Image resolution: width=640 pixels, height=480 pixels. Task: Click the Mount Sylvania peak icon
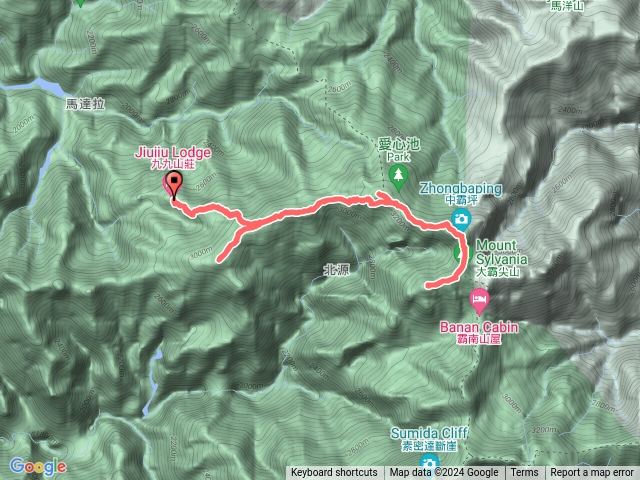(460, 253)
